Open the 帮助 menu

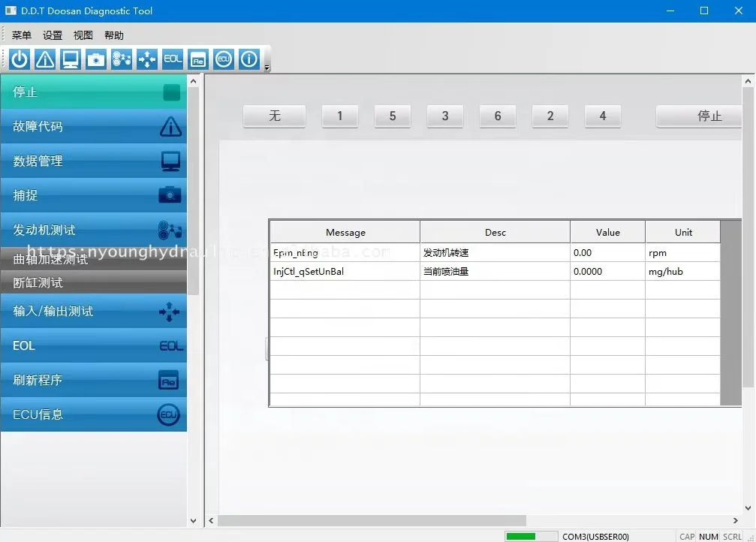tap(114, 35)
